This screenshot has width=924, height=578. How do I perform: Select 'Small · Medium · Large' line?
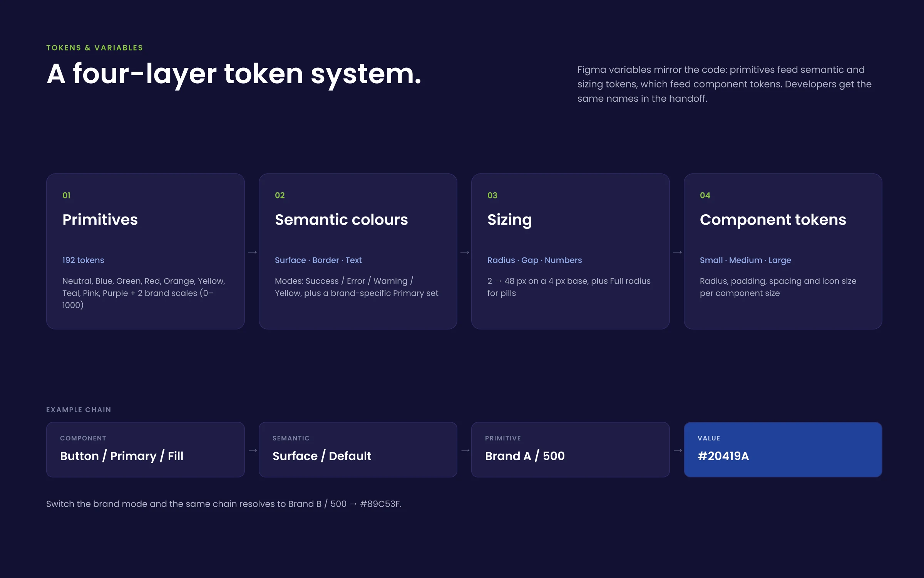[x=745, y=260]
